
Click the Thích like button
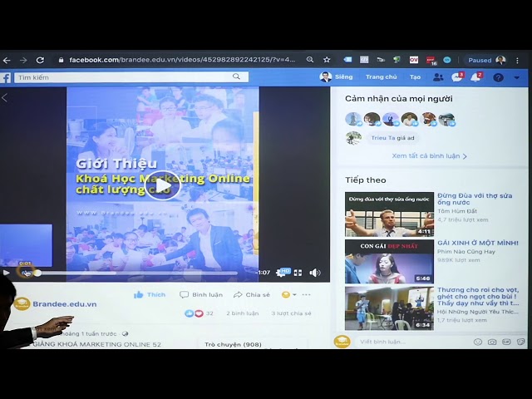point(150,294)
